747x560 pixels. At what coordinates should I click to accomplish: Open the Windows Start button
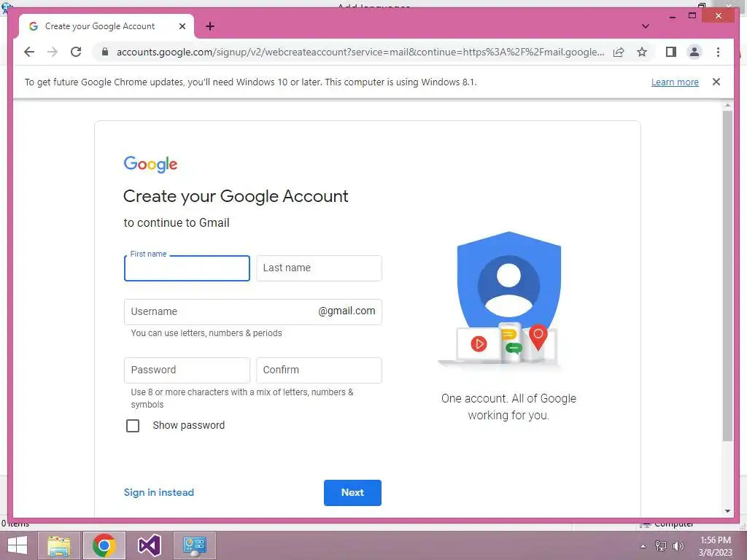tap(18, 545)
